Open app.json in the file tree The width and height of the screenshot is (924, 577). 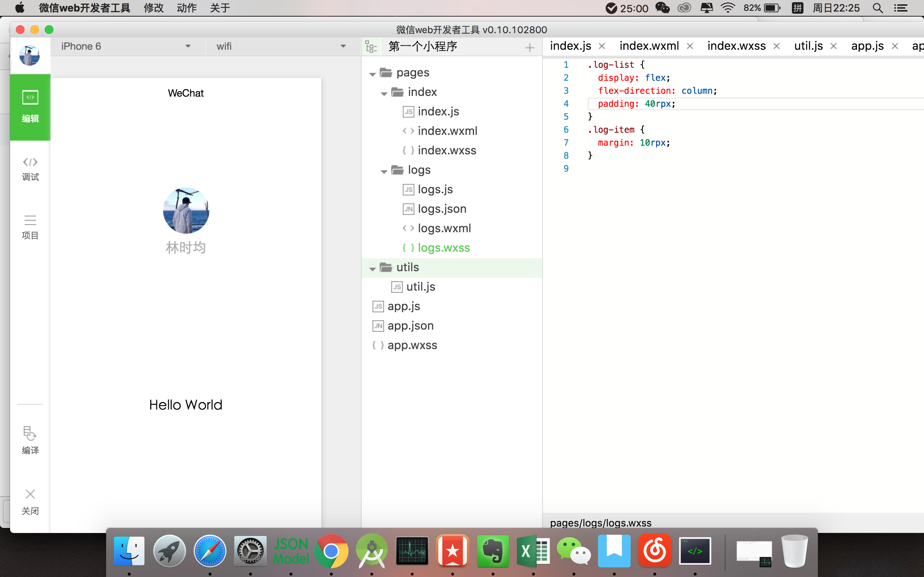click(410, 326)
